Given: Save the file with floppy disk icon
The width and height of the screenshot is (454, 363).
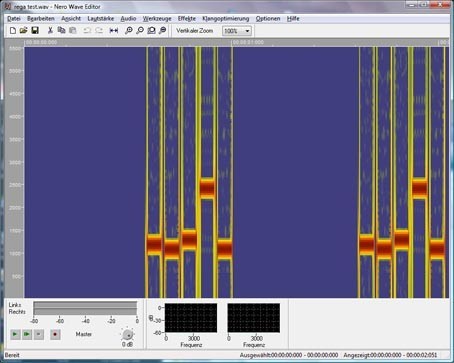Looking at the screenshot, I should pyautogui.click(x=35, y=31).
